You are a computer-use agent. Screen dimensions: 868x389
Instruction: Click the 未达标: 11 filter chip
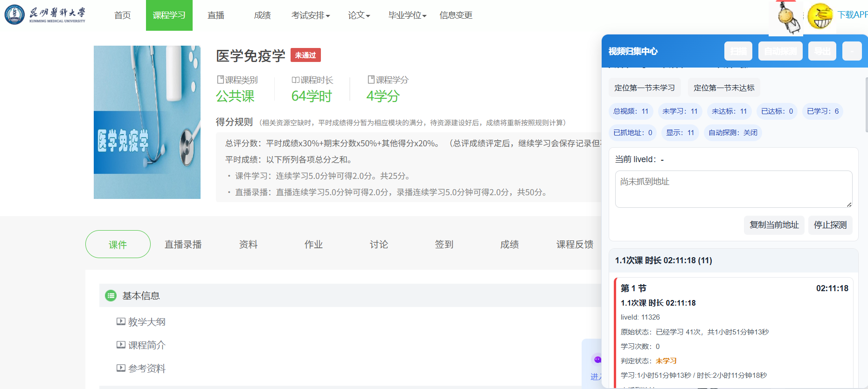(x=729, y=111)
